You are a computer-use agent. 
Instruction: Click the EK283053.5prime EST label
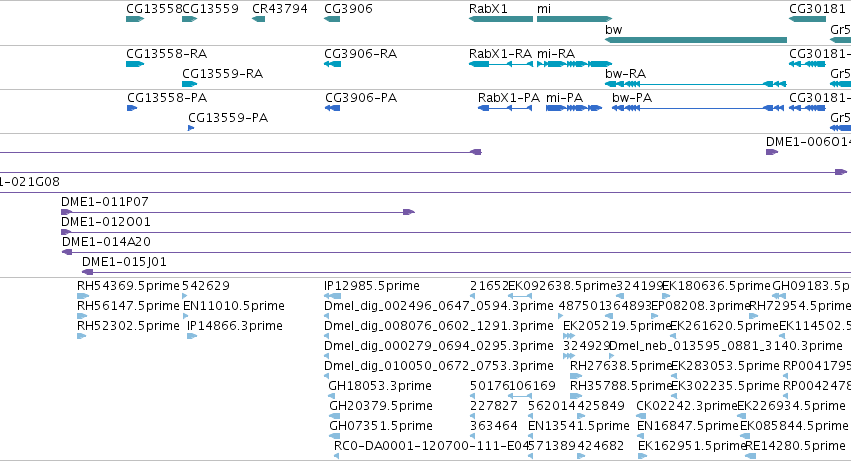tap(725, 367)
